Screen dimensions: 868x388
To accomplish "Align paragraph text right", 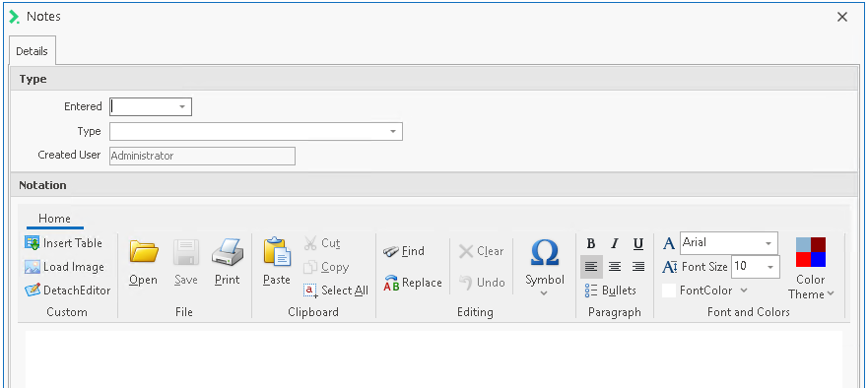I will (638, 267).
